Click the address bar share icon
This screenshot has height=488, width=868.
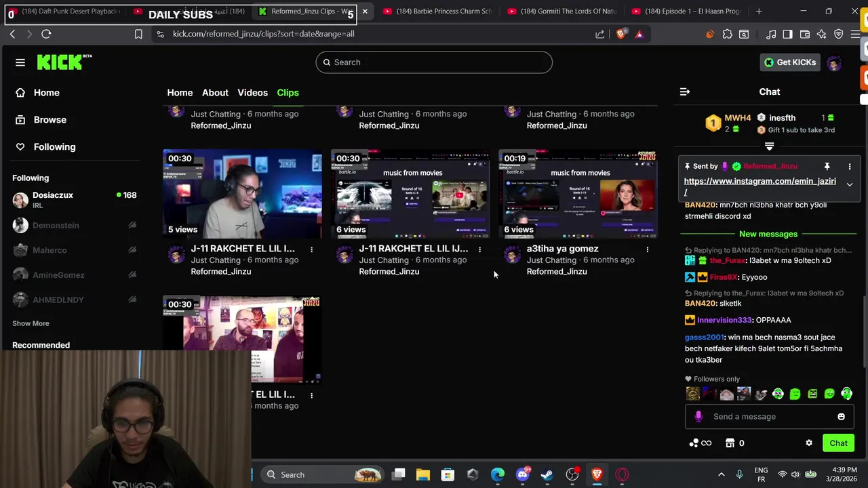[x=600, y=34]
